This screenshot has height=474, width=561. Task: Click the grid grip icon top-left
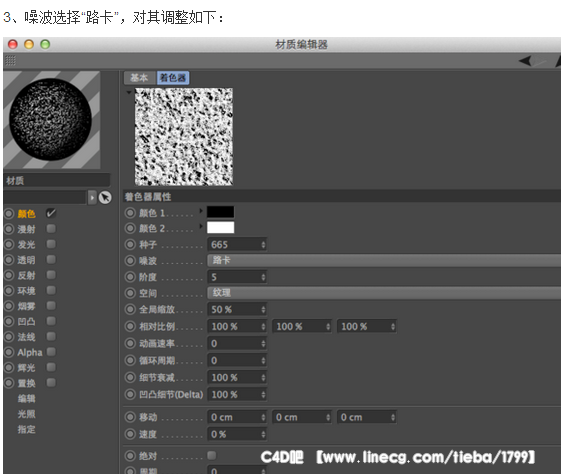(10, 60)
